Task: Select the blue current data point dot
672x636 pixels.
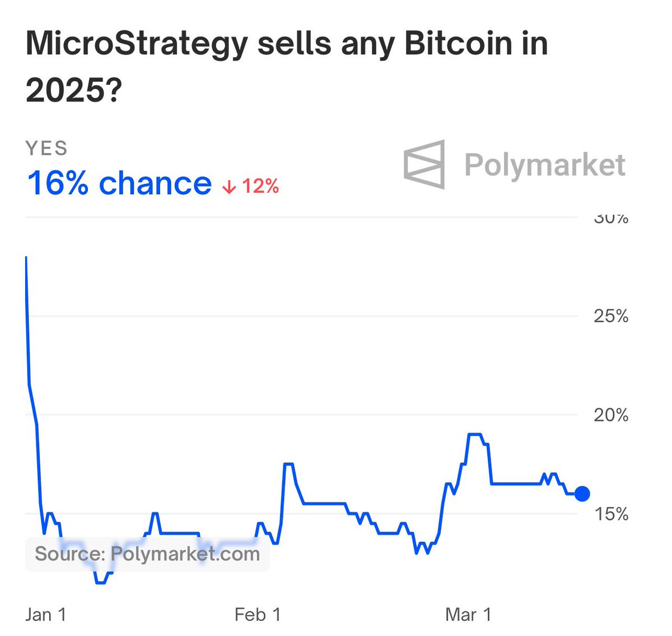Action: [582, 494]
